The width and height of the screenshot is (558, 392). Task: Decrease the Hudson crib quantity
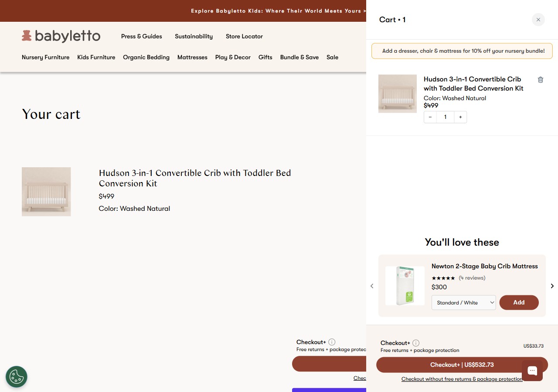pyautogui.click(x=430, y=117)
